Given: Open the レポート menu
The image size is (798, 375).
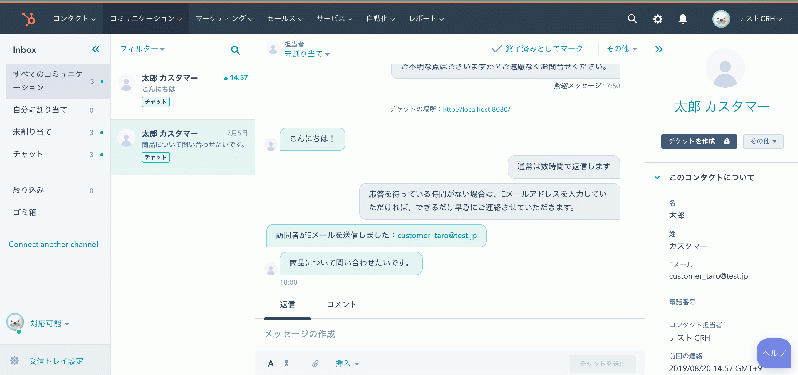Looking at the screenshot, I should [426, 19].
